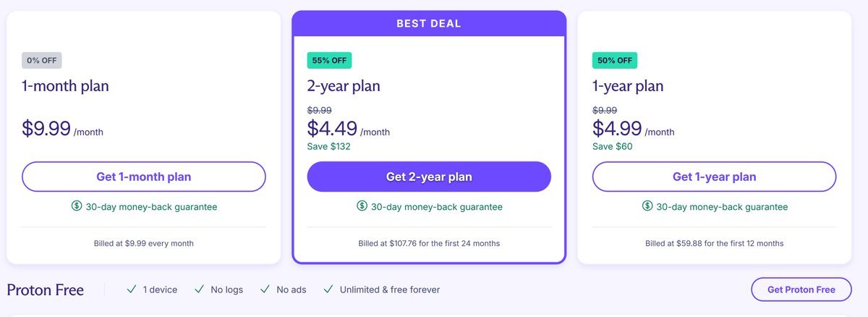868x317 pixels.
Task: Click dollar icon under 2-year plan
Action: click(362, 206)
